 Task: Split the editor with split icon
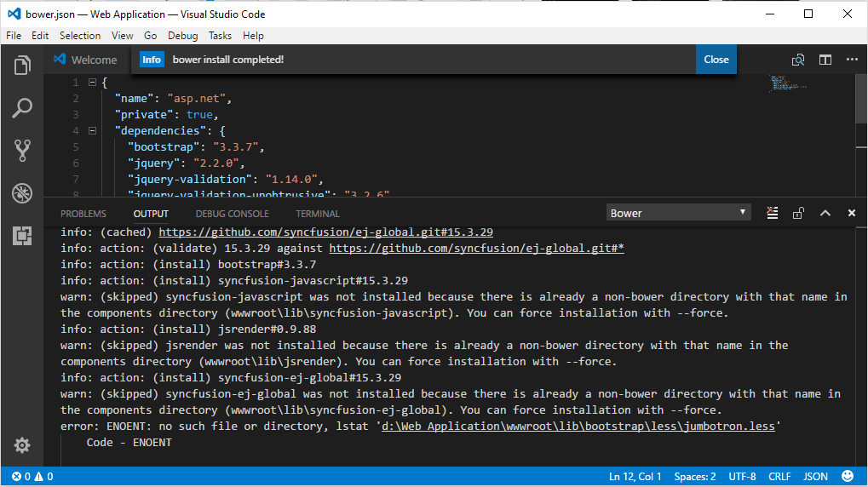tap(825, 60)
